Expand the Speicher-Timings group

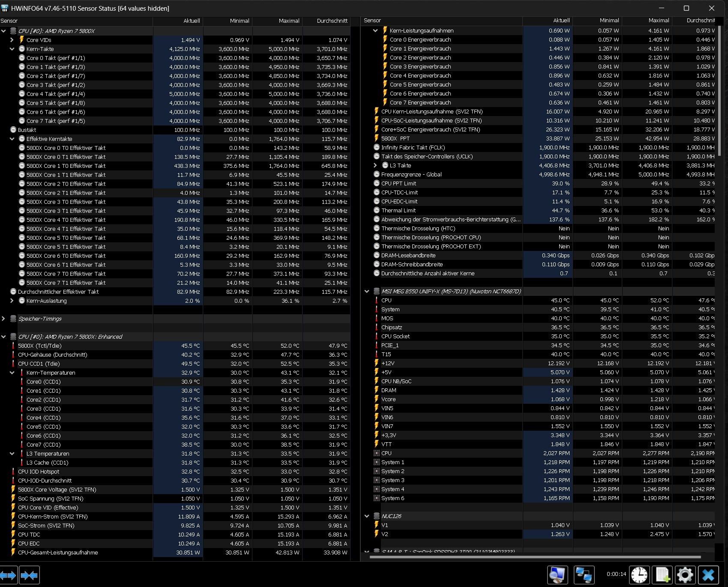[x=3, y=319]
